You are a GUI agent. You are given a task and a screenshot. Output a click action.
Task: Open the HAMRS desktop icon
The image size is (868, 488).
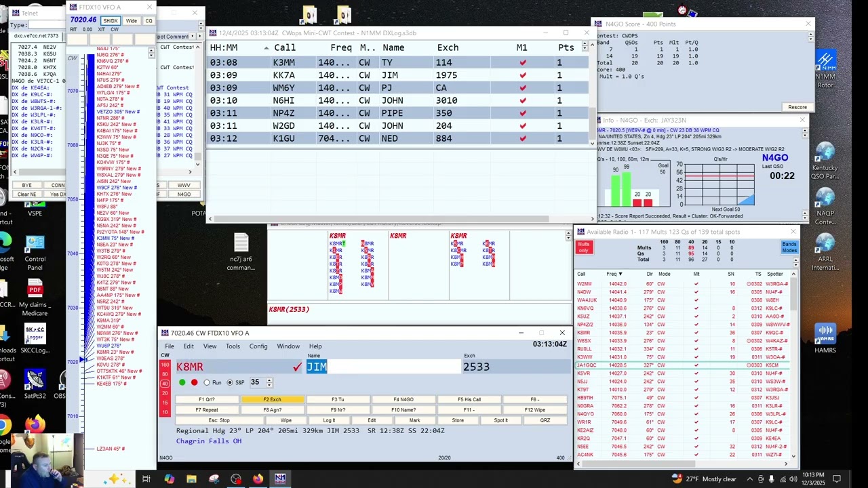click(825, 338)
